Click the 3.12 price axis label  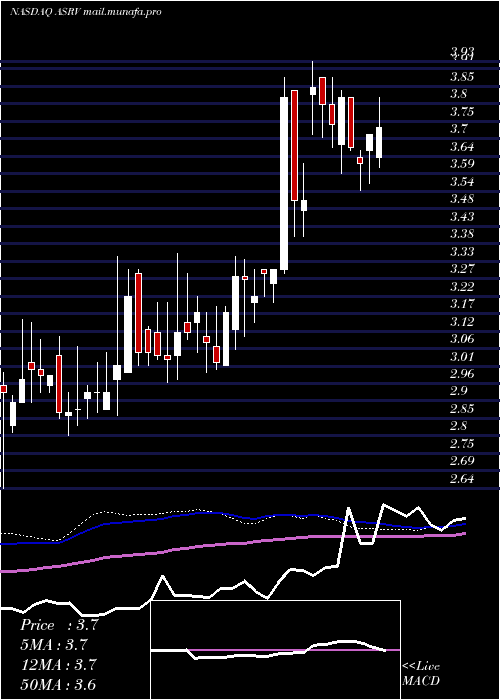click(462, 321)
